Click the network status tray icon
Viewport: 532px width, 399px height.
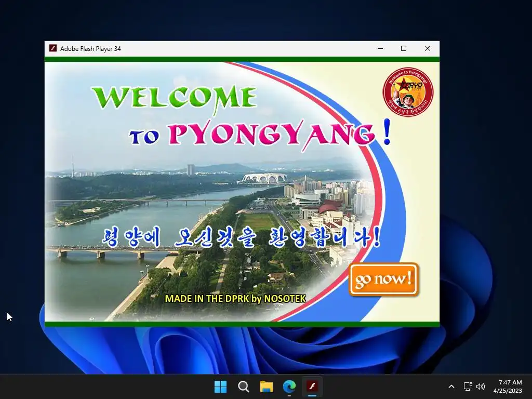tap(468, 387)
